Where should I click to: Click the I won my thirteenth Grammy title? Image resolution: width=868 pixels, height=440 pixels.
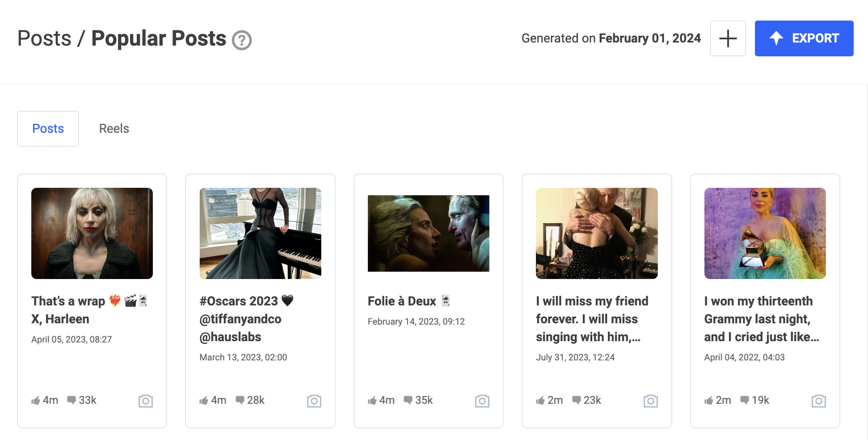pos(762,319)
